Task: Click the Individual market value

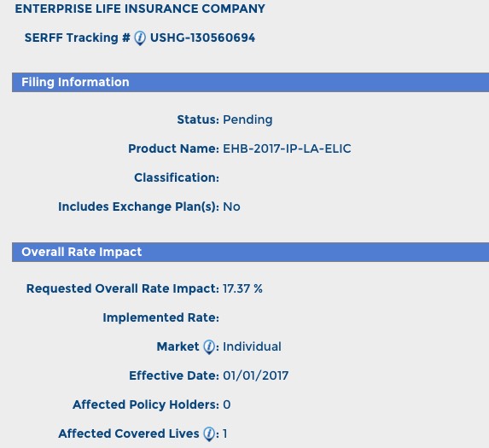Action: click(252, 346)
